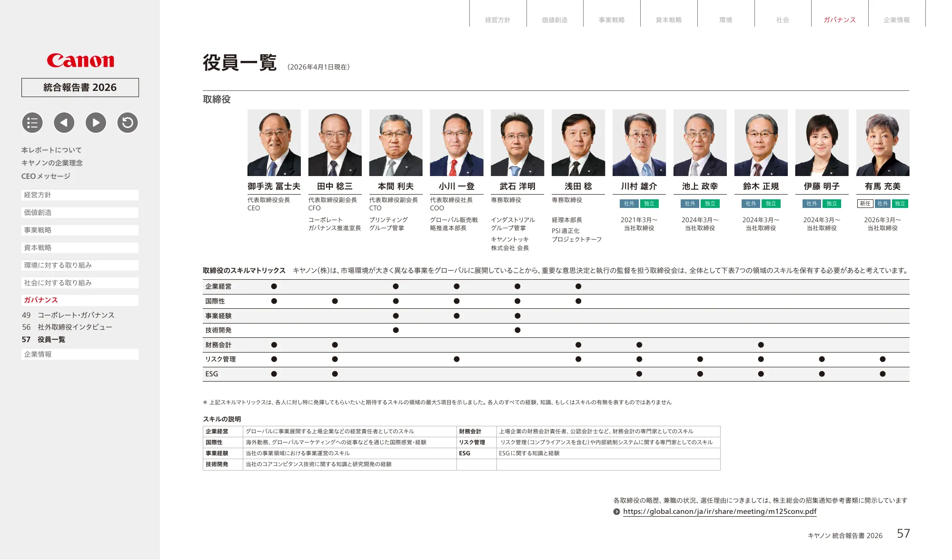Open キヤノンの企業理念 in sidebar
952x560 pixels.
[52, 163]
